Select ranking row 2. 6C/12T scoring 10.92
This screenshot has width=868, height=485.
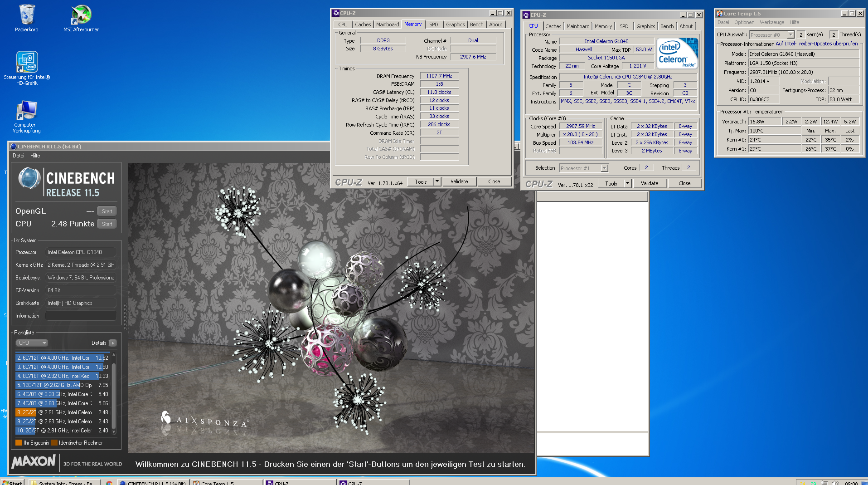click(x=63, y=358)
